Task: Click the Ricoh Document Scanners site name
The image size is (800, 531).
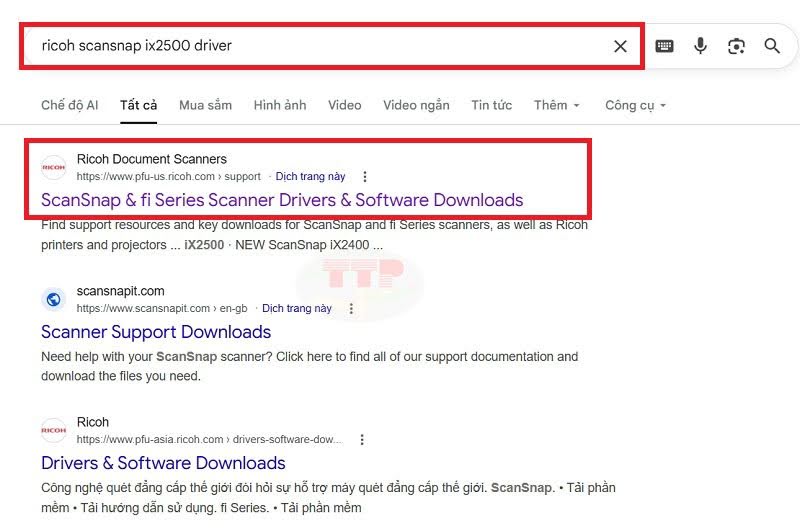Action: pos(152,159)
